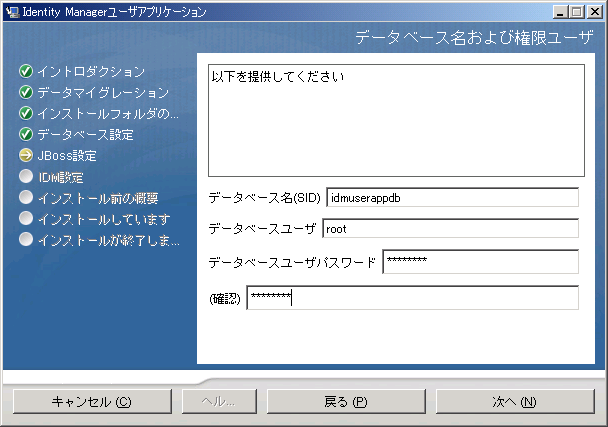Click the データベース名(SID) label
Screen dimensions: 608x427
click(x=265, y=198)
